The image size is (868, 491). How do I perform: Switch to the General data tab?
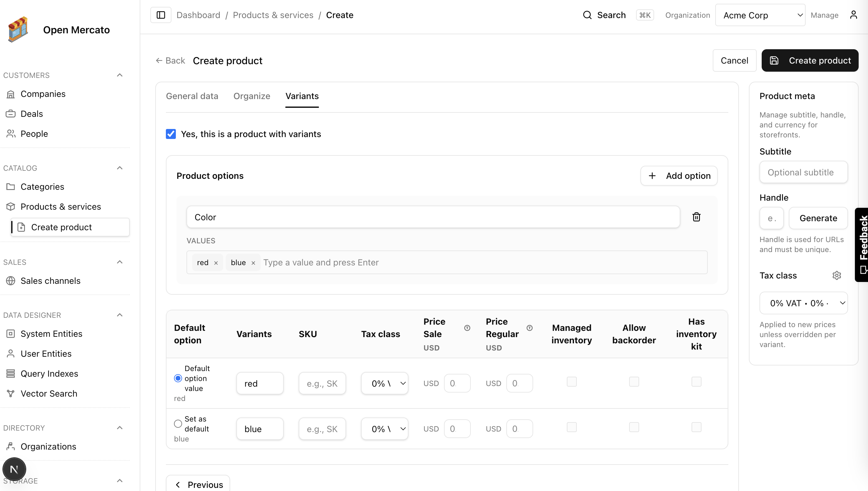pyautogui.click(x=192, y=96)
